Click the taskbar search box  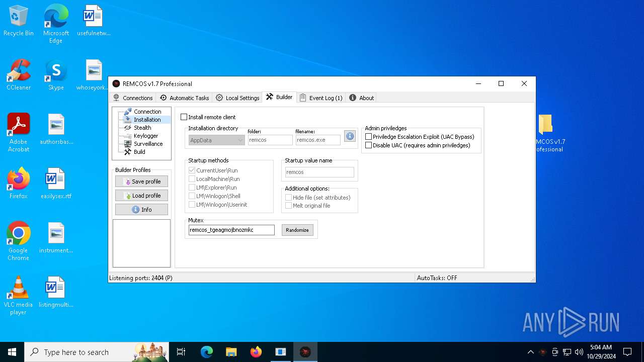pyautogui.click(x=97, y=352)
